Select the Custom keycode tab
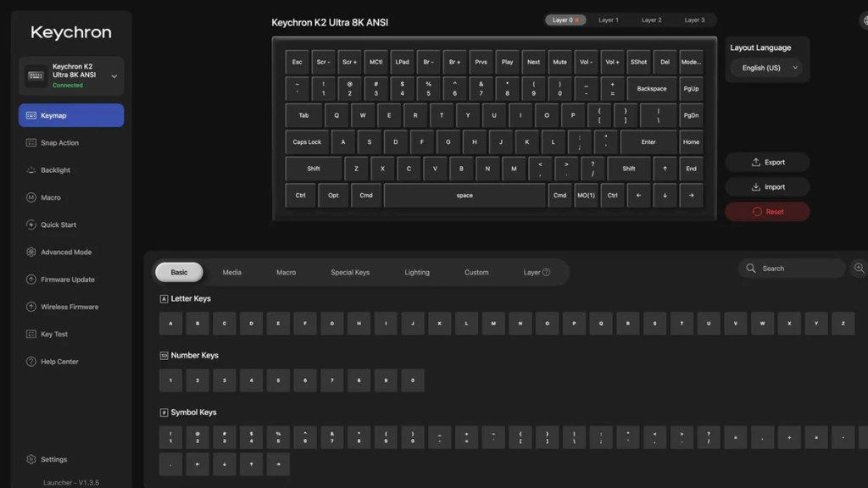Viewport: 868px width, 488px height. point(476,272)
